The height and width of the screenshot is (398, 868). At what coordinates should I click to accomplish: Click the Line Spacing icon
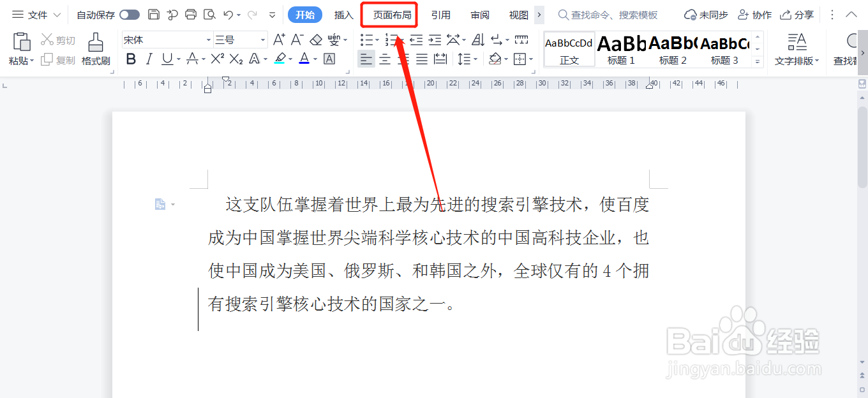point(463,59)
